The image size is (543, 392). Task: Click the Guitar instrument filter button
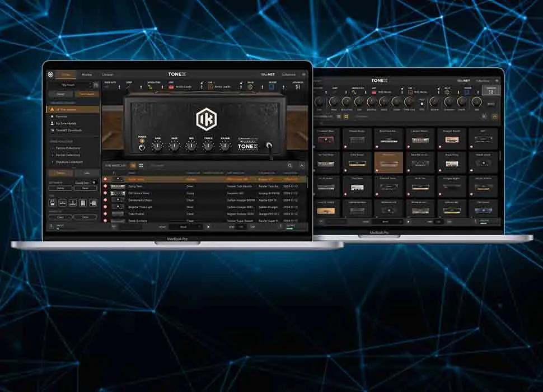(x=60, y=188)
